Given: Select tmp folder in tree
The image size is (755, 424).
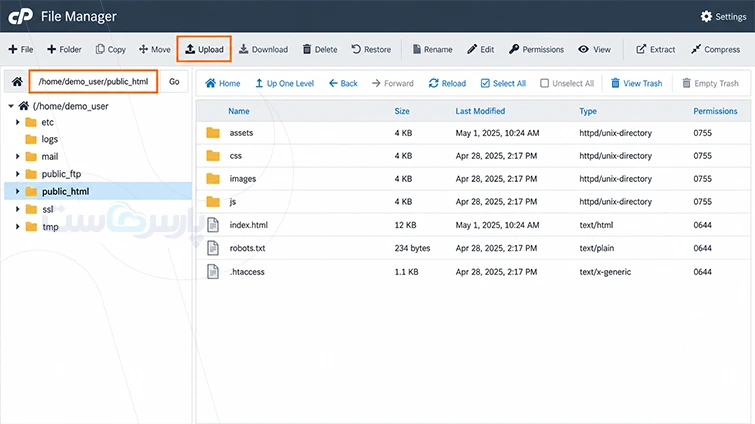Looking at the screenshot, I should [42, 226].
